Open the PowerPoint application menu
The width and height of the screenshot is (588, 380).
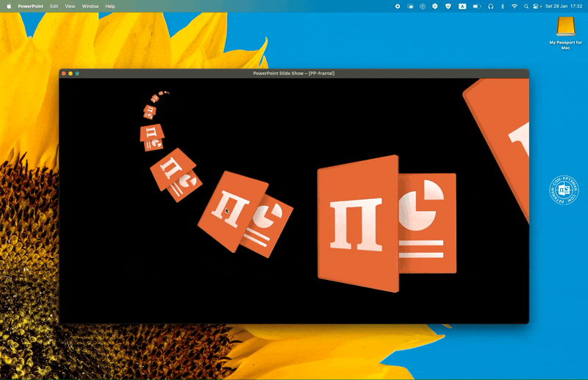(30, 7)
